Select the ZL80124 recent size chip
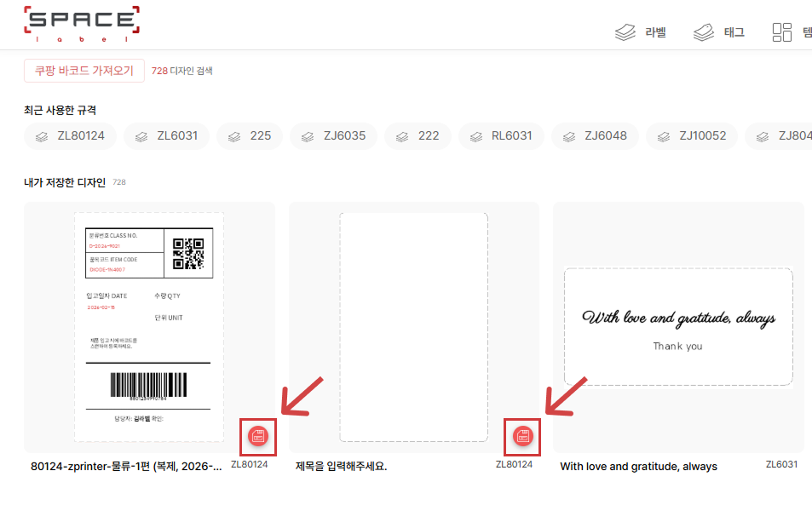 click(71, 136)
